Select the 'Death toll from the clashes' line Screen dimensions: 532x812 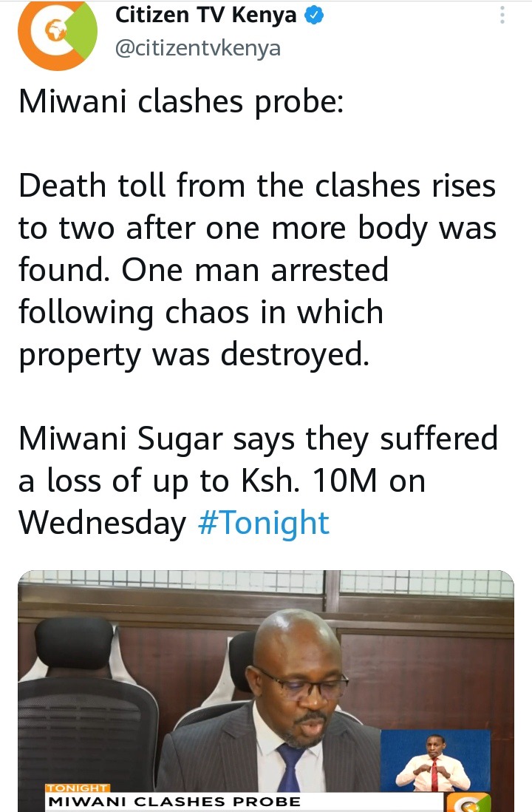coord(257,186)
